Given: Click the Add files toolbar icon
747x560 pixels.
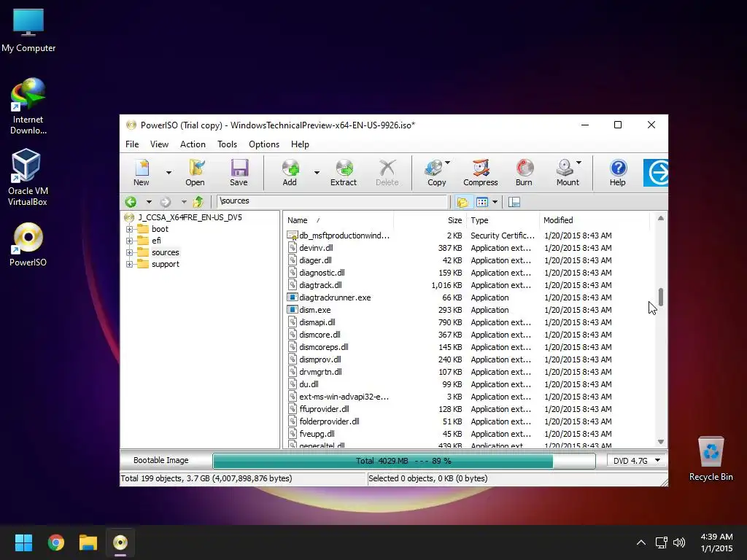Looking at the screenshot, I should [x=290, y=172].
